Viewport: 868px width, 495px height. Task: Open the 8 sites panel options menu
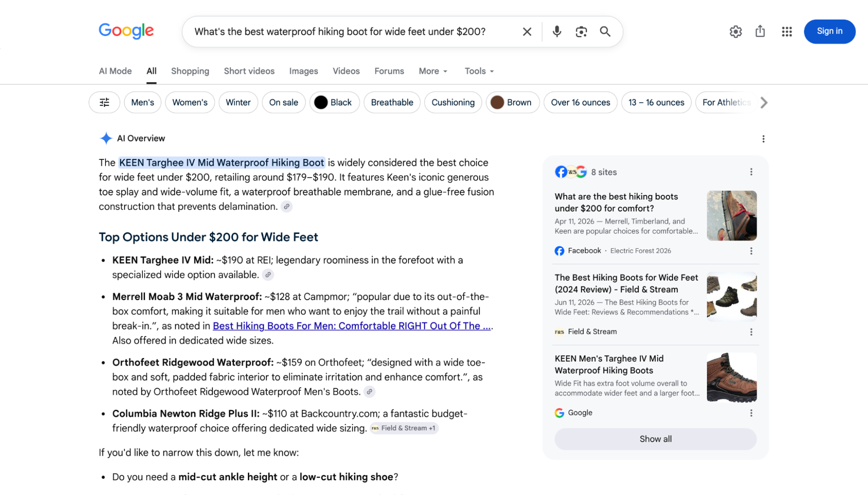click(751, 172)
